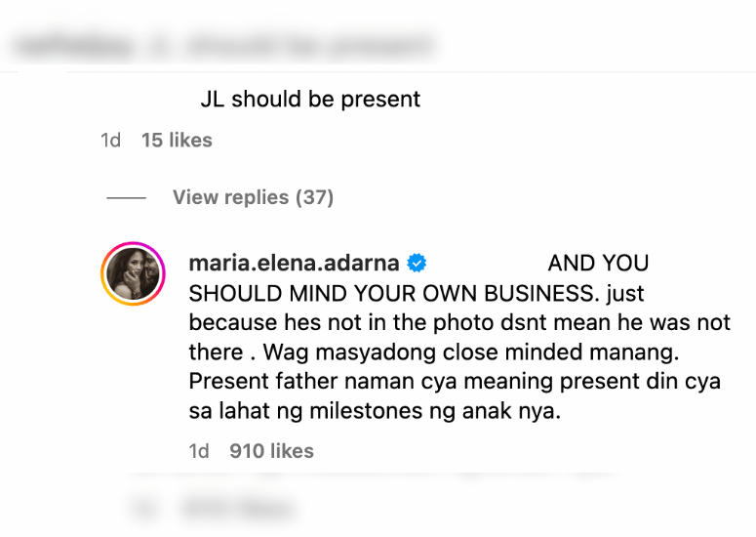The image size is (756, 537).
Task: Click the blue verified badge icon
Action: (417, 264)
